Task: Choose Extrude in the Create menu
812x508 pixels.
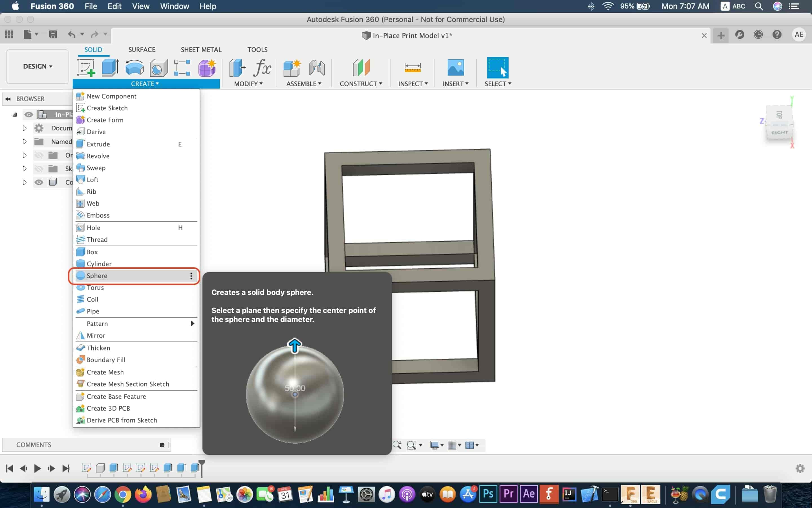Action: (136, 144)
